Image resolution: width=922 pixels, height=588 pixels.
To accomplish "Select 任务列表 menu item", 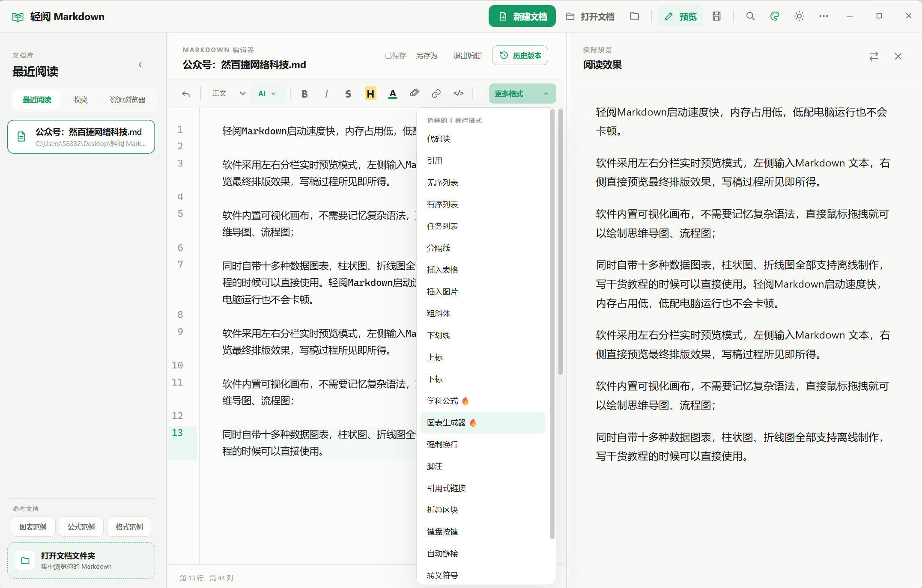I will [483, 226].
